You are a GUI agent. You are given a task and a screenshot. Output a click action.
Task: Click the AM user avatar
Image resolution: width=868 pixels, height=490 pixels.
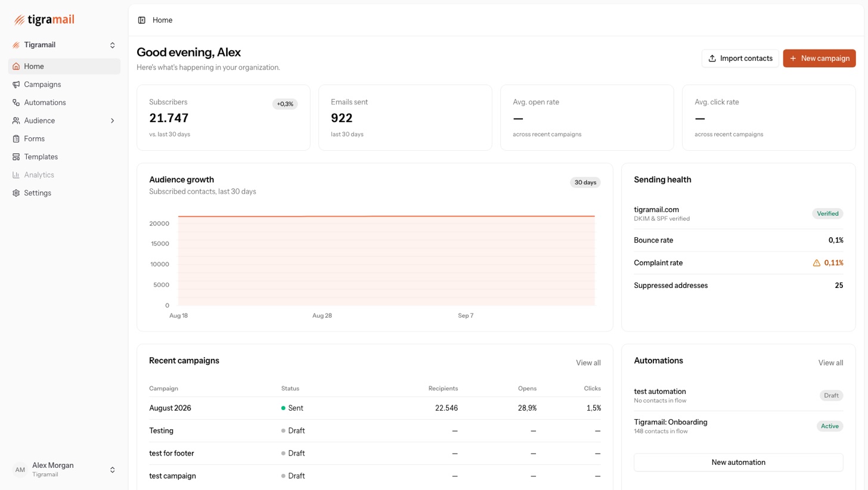pos(20,470)
